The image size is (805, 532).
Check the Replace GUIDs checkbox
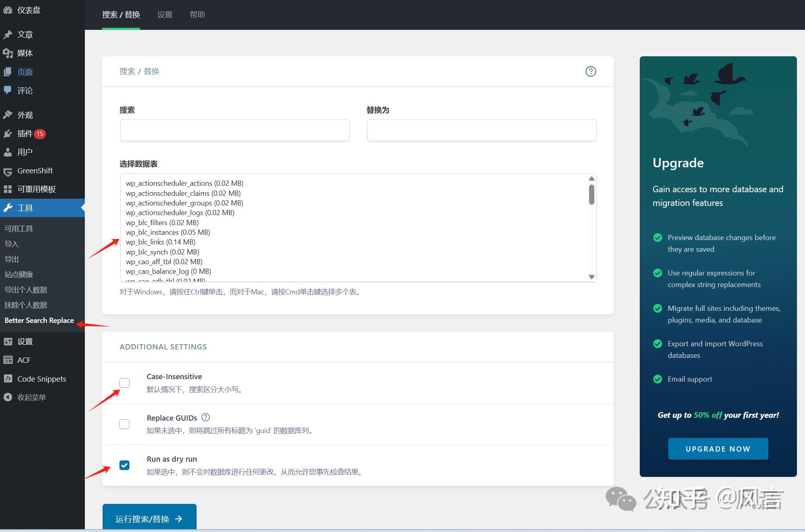125,424
